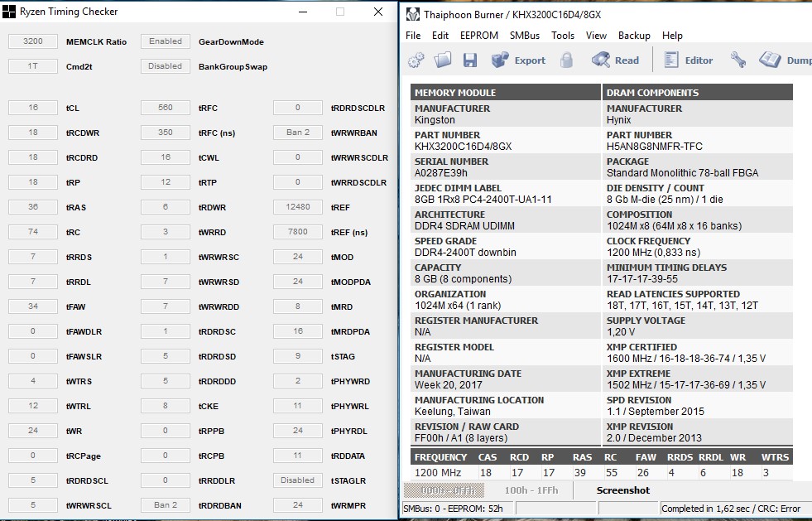Click the tCKE value field showing 8
This screenshot has width=812, height=521.
point(166,406)
